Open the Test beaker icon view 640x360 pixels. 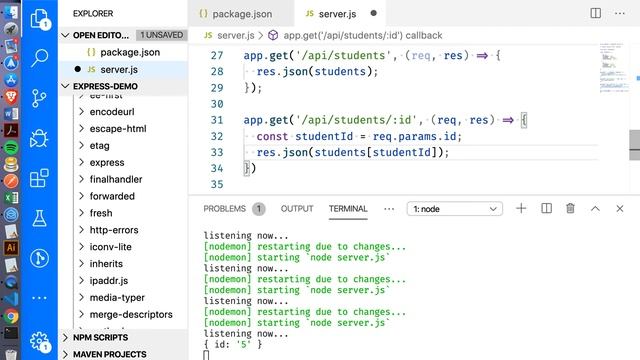(40, 218)
